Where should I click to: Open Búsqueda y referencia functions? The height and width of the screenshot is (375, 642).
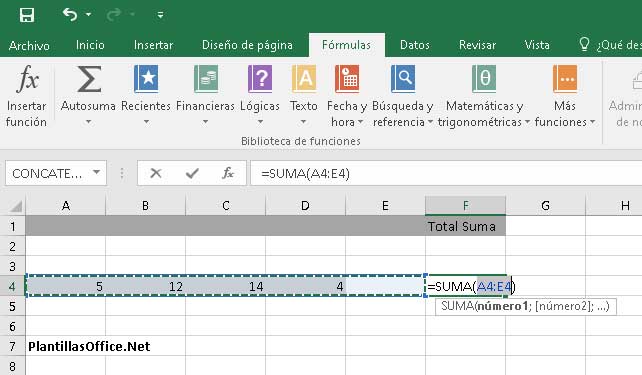click(403, 96)
